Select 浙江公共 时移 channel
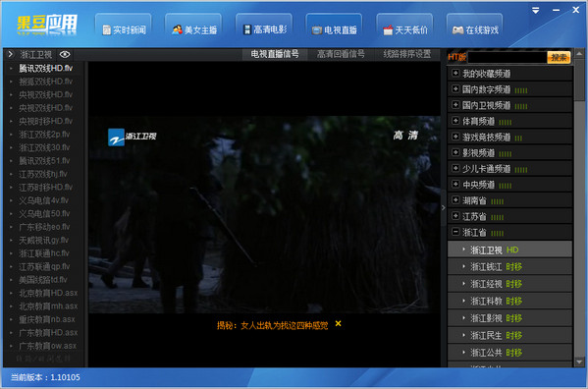 (x=509, y=353)
